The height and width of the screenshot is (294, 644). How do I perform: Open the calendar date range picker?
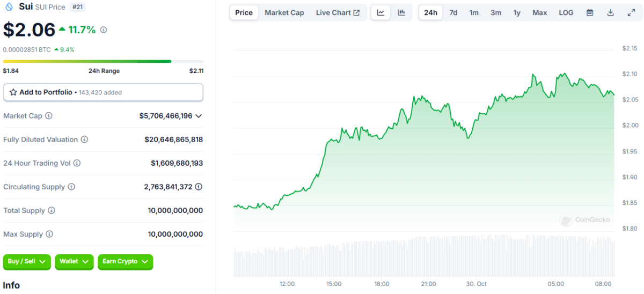pos(590,13)
